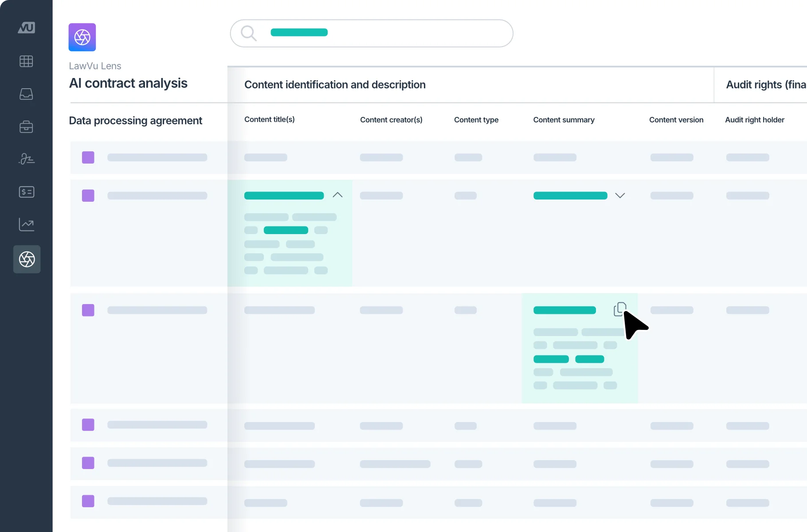
Task: Open the dollar billing icon
Action: coord(26,192)
